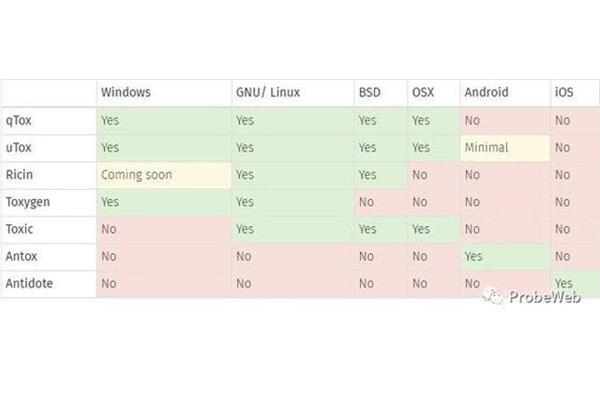Select the uTox row label
The image size is (600, 400).
[18, 147]
